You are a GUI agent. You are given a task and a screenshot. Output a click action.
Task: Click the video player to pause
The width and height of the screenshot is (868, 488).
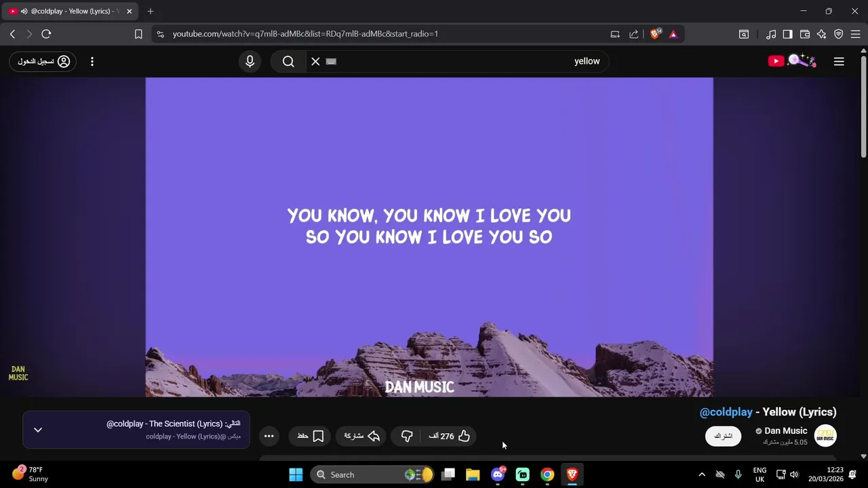[429, 237]
